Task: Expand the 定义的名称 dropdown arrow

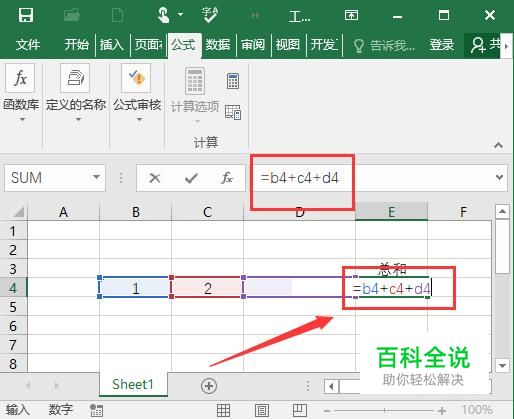Action: 78,119
